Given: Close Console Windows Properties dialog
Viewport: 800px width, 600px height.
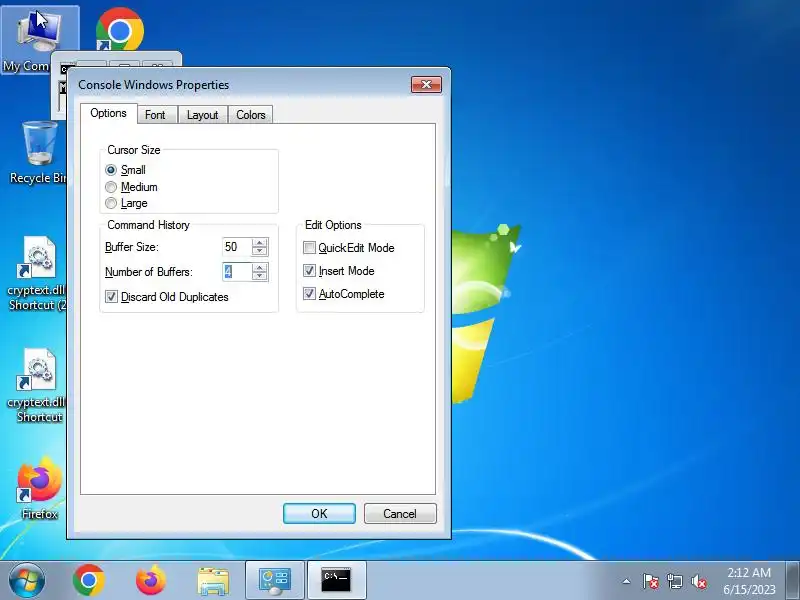Looking at the screenshot, I should point(427,84).
